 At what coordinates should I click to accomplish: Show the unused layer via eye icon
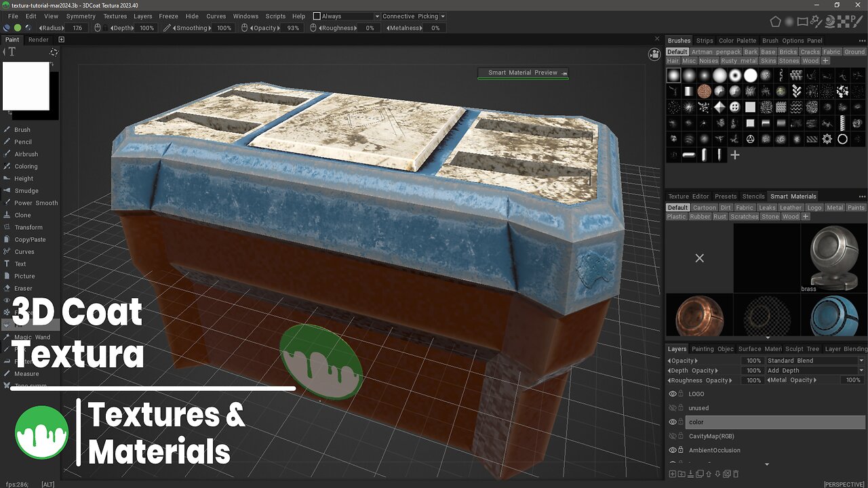point(673,408)
